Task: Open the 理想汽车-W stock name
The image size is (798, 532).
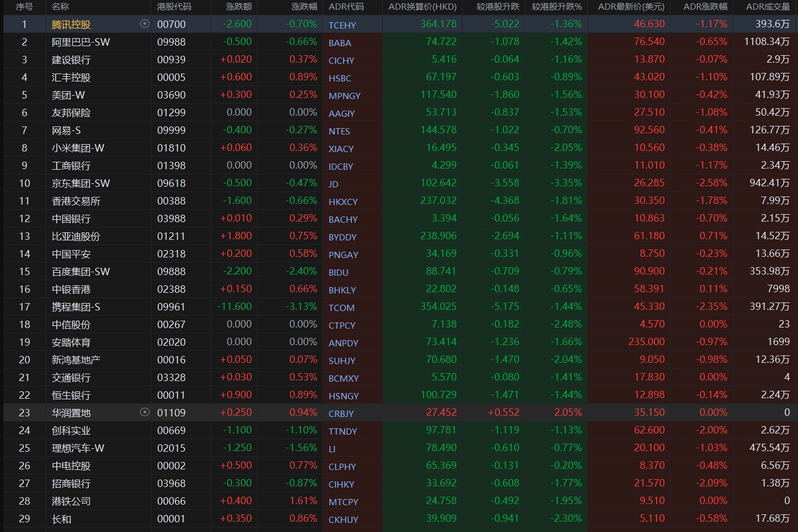Action: pos(78,448)
